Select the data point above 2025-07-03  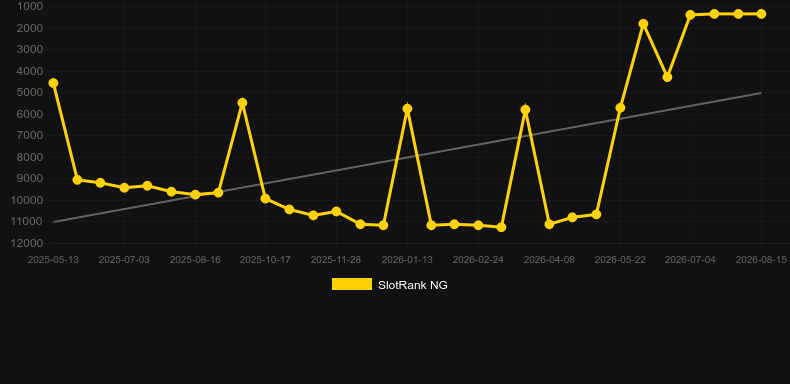(x=124, y=187)
